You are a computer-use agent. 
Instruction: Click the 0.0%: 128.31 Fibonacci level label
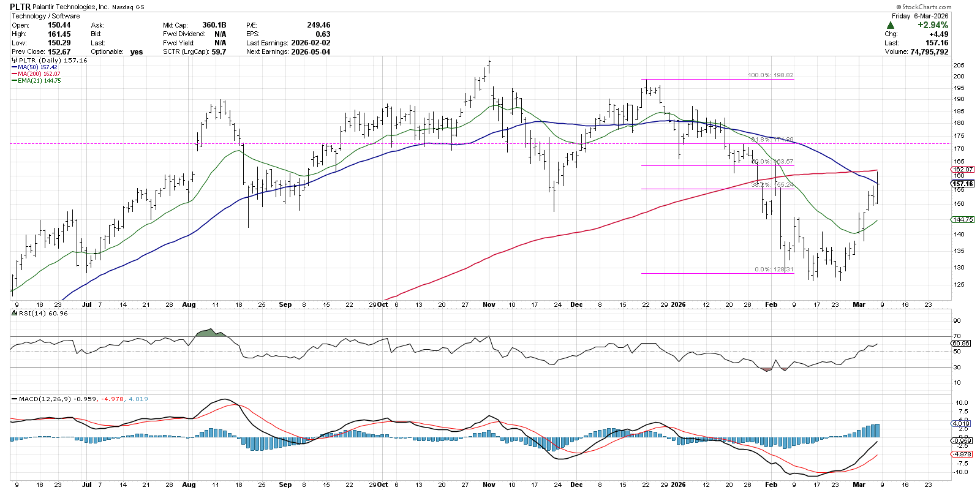click(774, 269)
